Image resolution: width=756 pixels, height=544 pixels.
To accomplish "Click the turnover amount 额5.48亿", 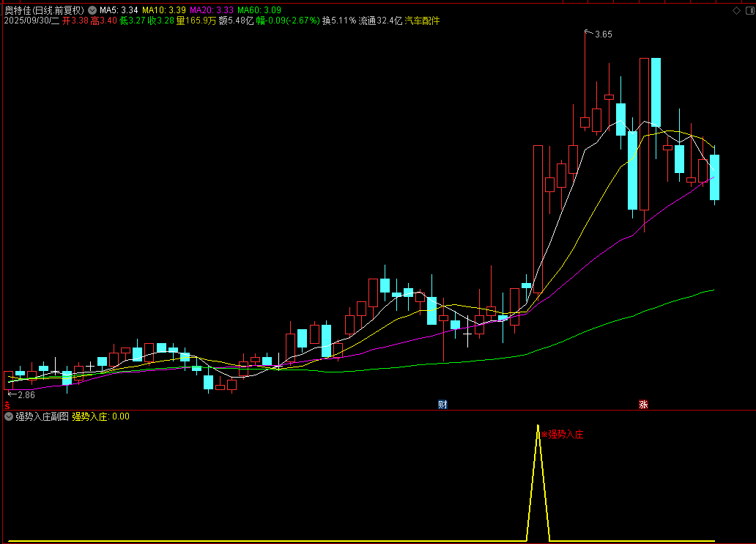I will [236, 21].
